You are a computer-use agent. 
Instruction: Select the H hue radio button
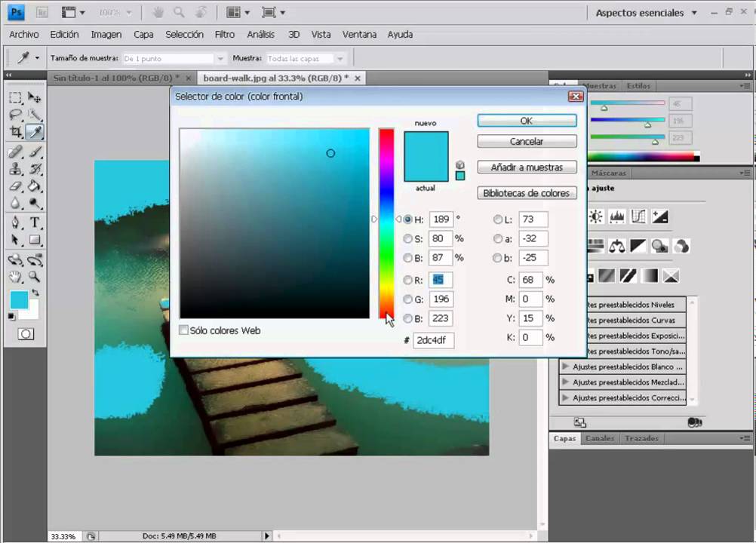(x=408, y=219)
